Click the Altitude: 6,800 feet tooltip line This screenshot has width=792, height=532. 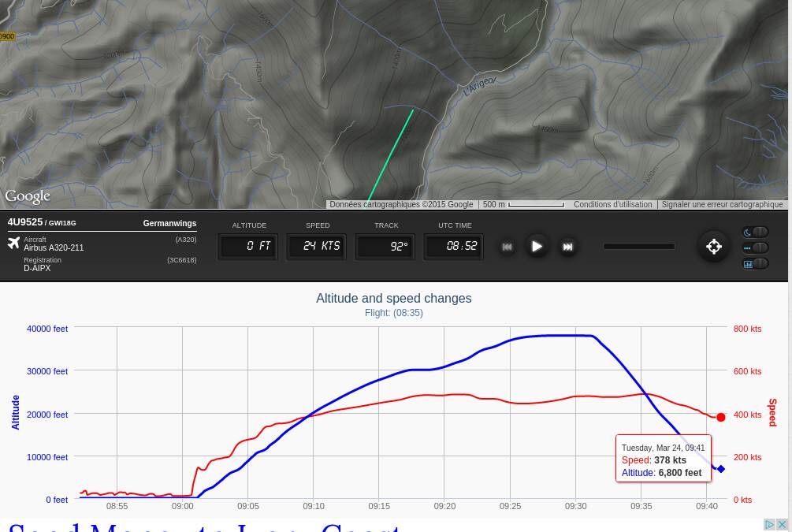tap(661, 473)
